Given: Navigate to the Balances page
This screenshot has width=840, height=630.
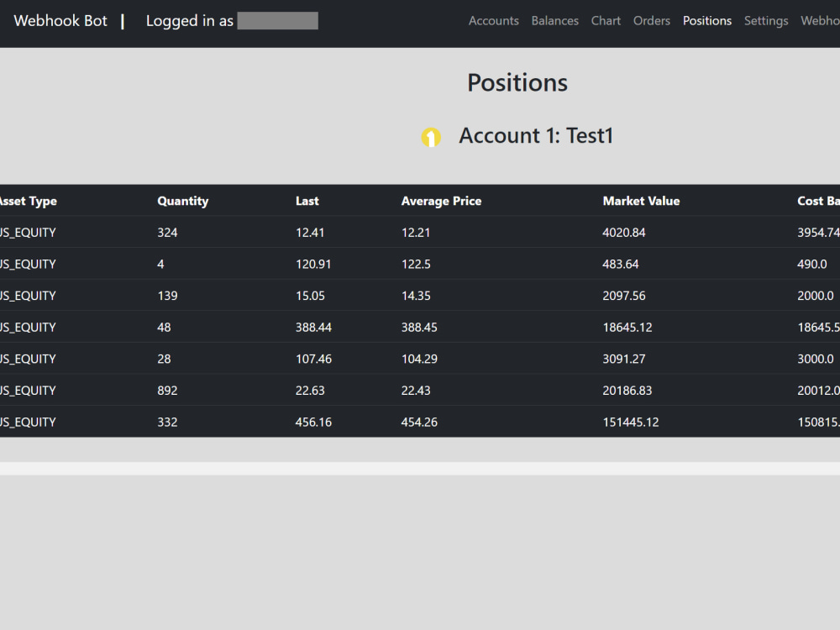Looking at the screenshot, I should (x=554, y=21).
